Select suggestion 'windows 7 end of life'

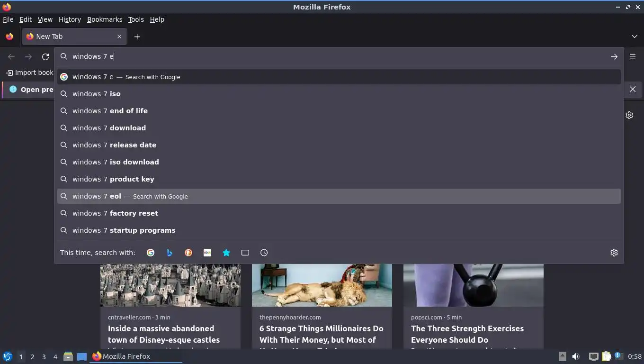click(x=339, y=111)
